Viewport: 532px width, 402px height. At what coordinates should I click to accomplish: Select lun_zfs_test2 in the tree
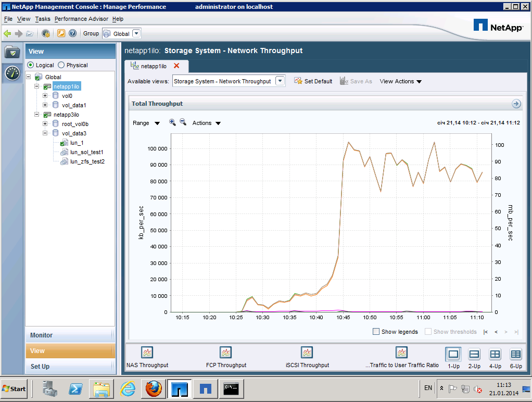pyautogui.click(x=87, y=161)
